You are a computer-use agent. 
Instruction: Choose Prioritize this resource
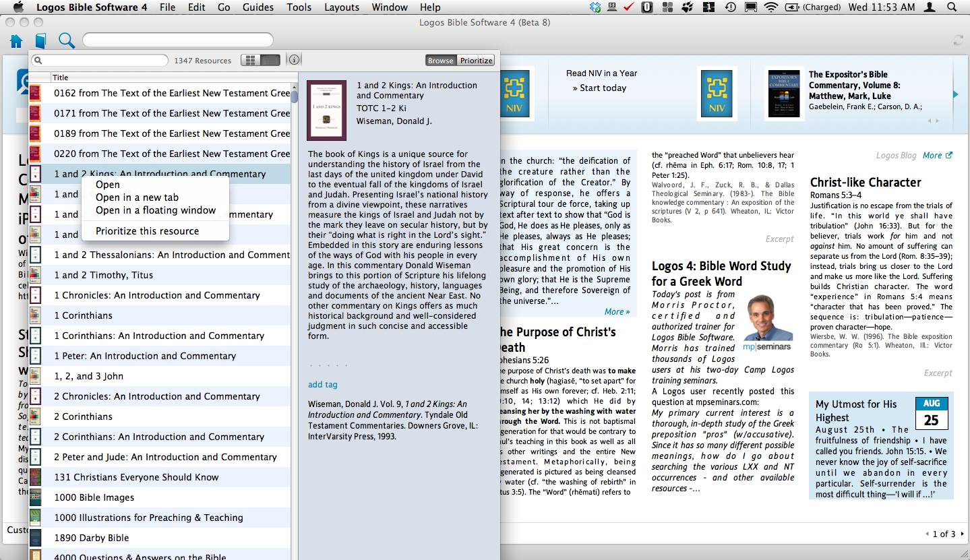tap(148, 231)
